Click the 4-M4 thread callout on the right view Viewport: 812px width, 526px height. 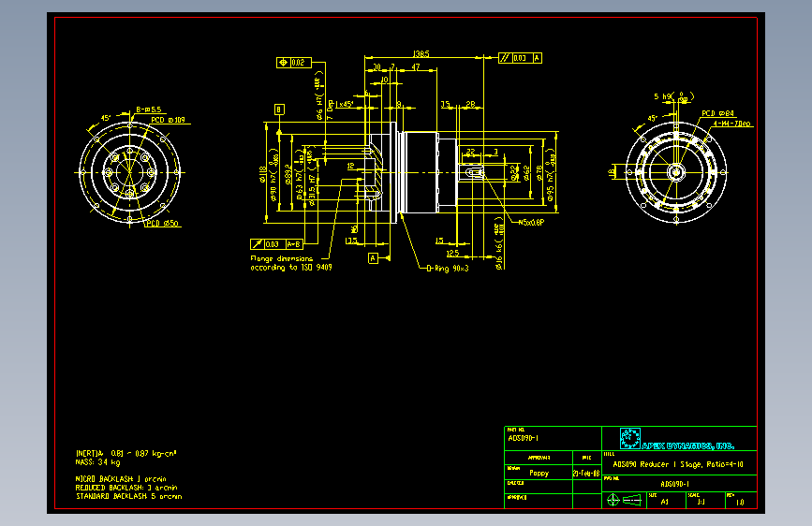(731, 124)
